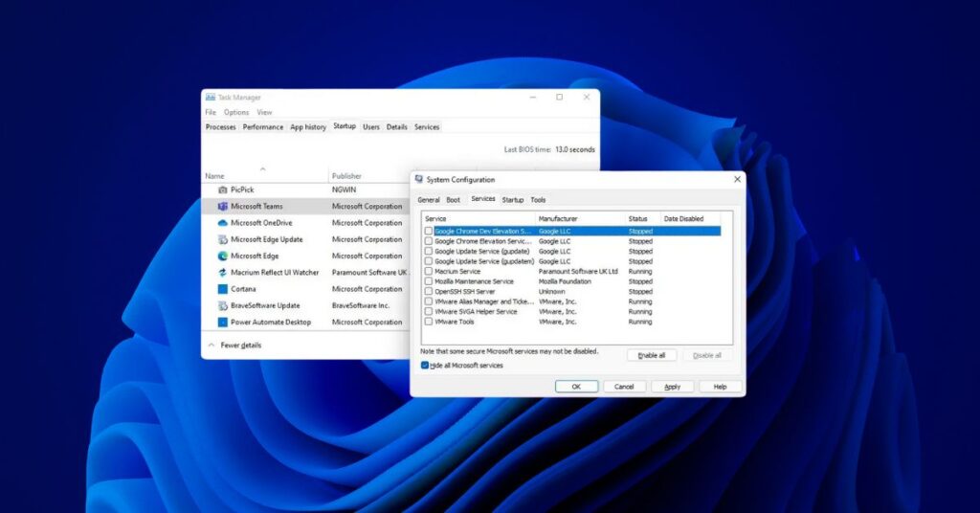Click the Microsoft OneDrive cloud icon
The height and width of the screenshot is (513, 980).
(222, 222)
